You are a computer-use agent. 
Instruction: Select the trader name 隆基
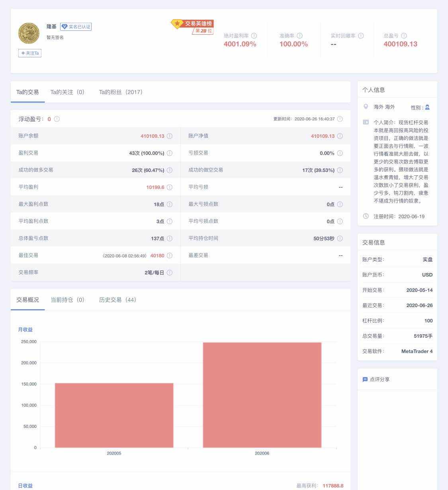point(51,27)
